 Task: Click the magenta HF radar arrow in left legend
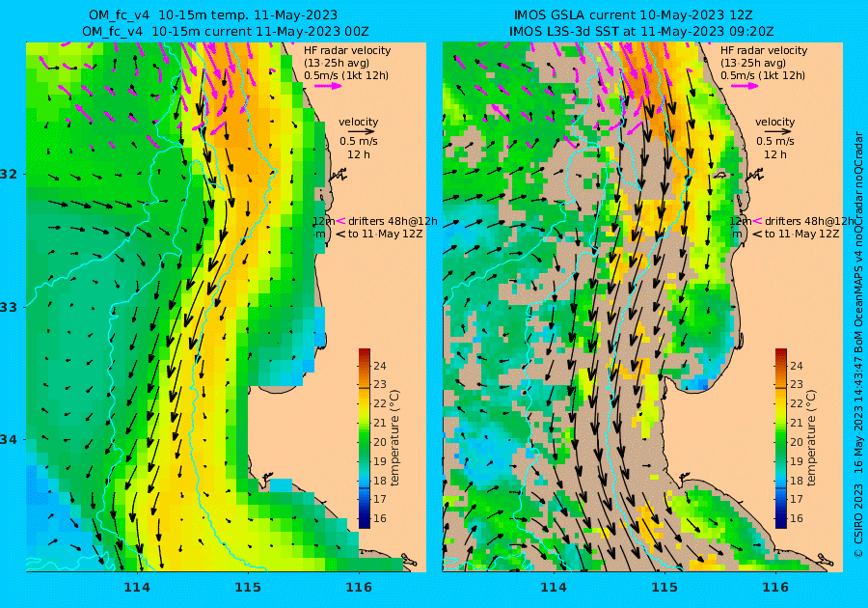[329, 86]
